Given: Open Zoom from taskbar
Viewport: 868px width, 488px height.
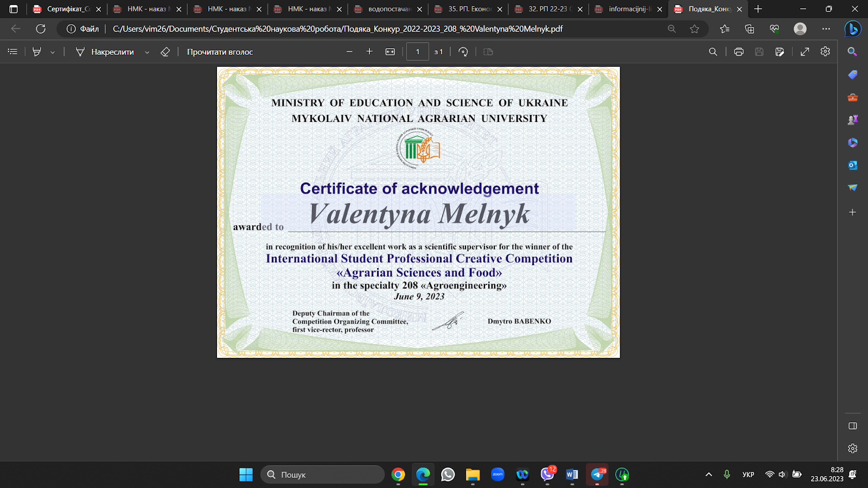Looking at the screenshot, I should click(x=497, y=474).
